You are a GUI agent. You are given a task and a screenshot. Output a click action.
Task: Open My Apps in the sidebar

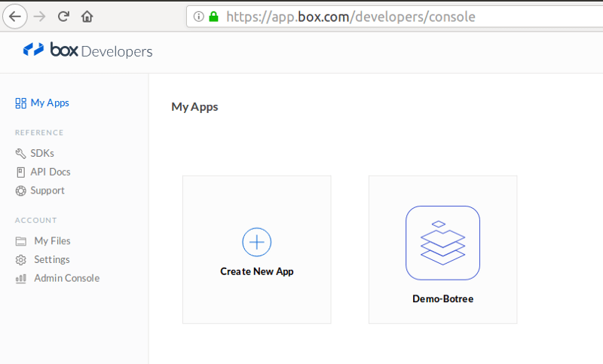(x=50, y=102)
